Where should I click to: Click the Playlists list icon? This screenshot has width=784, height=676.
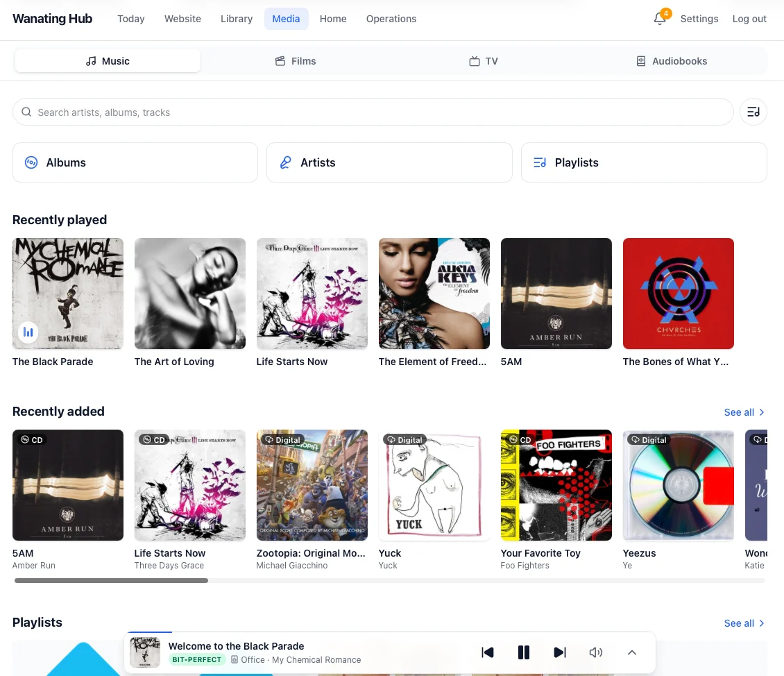coord(540,162)
